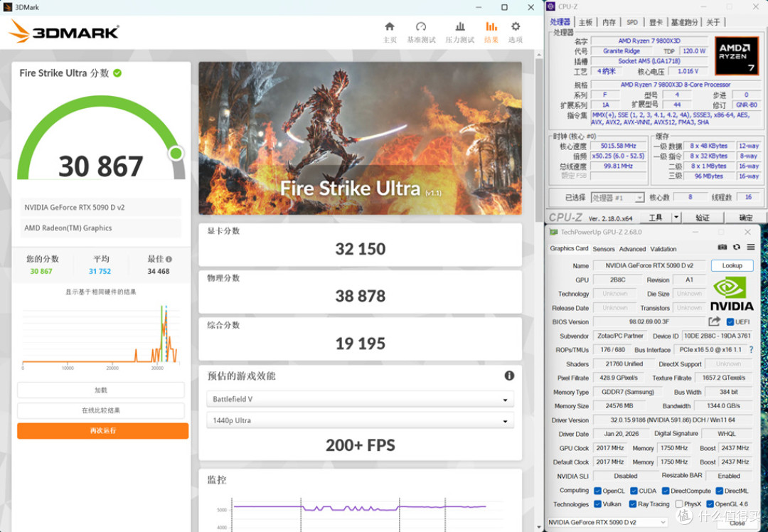Toggle the UEFI checkbox in GPU-Z

[730, 322]
